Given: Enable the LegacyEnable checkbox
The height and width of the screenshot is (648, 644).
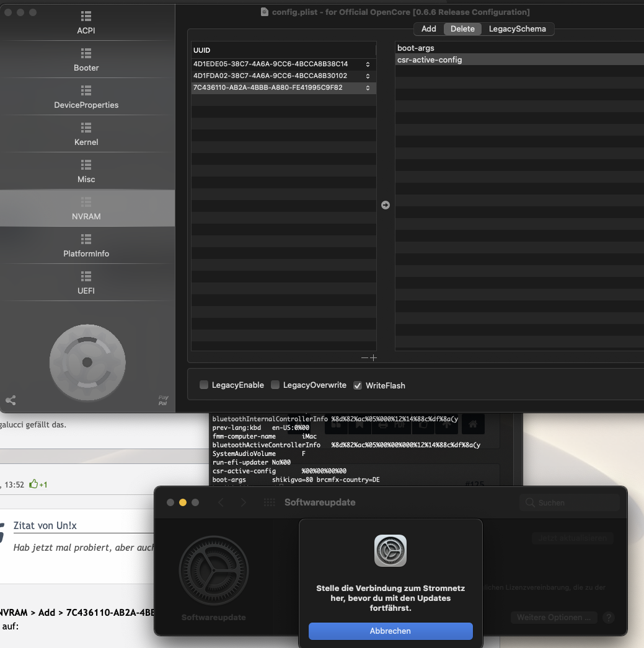Looking at the screenshot, I should 204,385.
